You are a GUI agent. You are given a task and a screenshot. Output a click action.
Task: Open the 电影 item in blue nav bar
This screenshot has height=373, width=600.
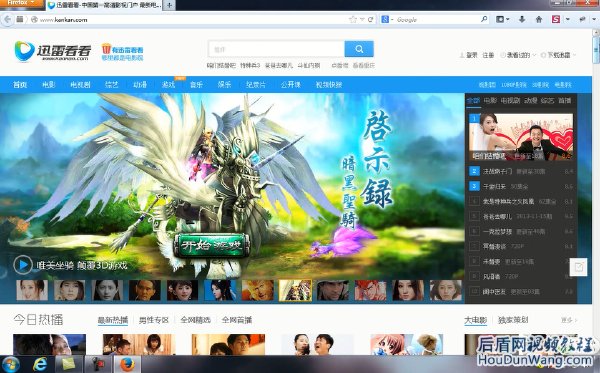pos(49,85)
